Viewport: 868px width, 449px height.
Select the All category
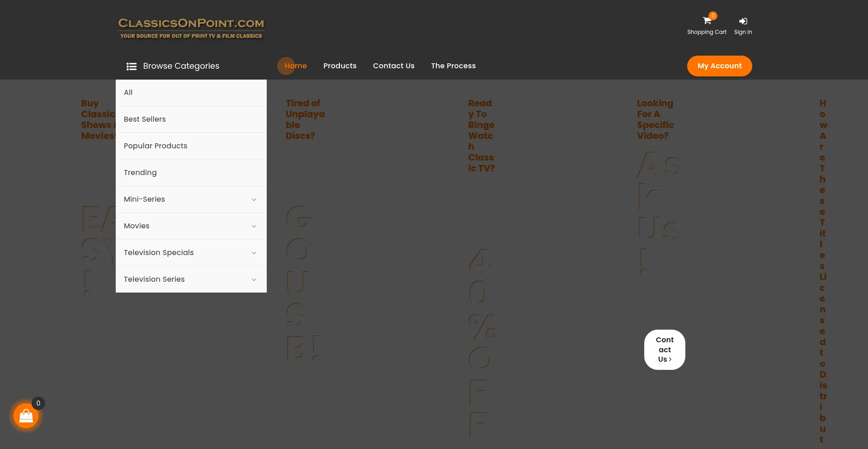(x=128, y=93)
